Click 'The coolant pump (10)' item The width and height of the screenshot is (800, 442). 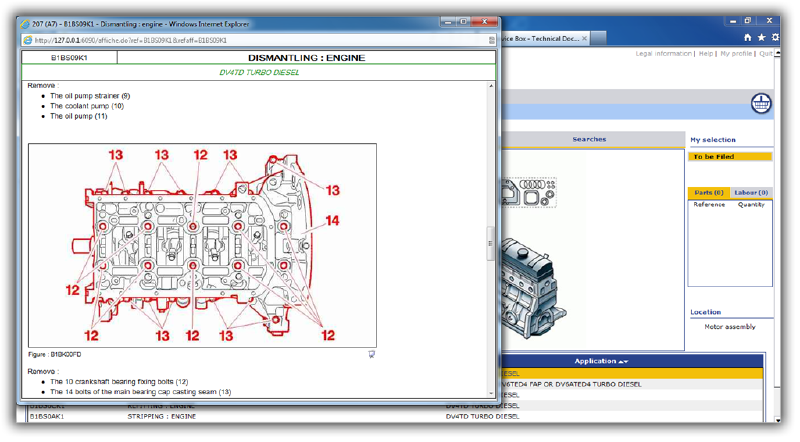point(87,106)
